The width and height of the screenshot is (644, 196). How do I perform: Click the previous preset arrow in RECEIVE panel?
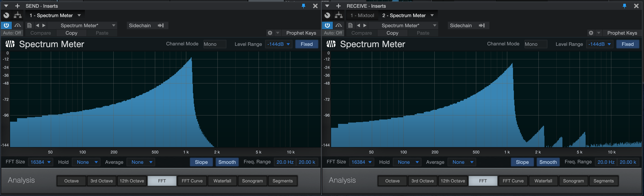pyautogui.click(x=358, y=25)
